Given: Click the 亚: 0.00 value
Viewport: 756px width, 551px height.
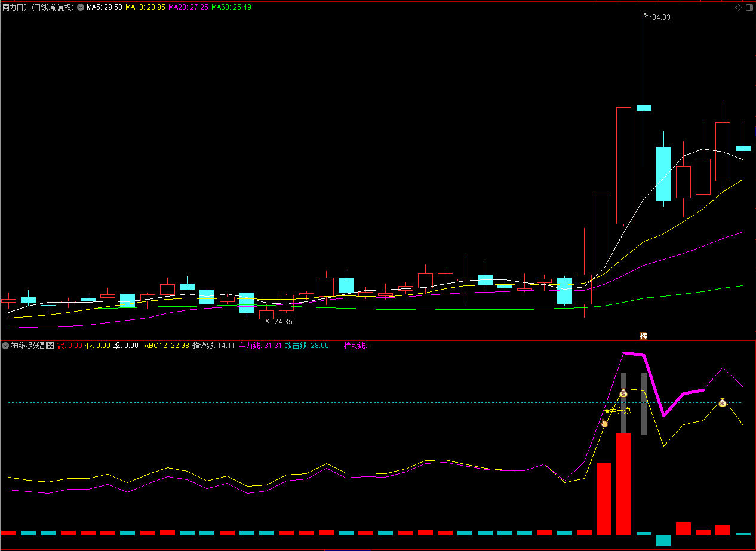Looking at the screenshot, I should (98, 346).
